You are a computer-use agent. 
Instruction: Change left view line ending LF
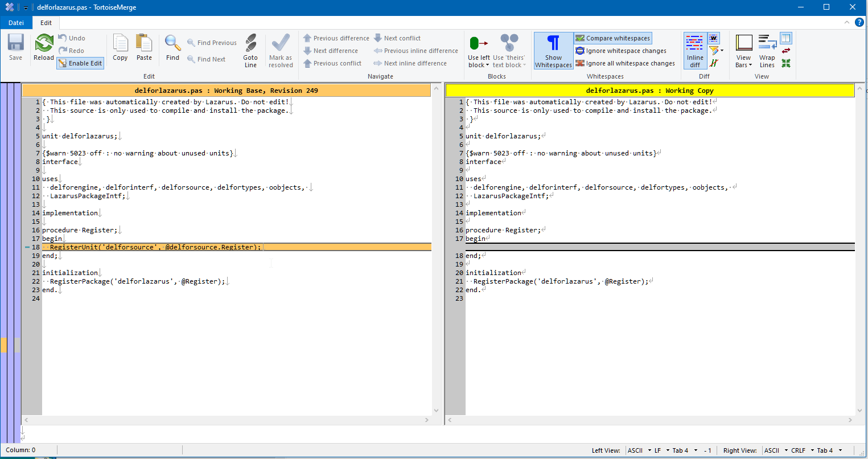661,450
